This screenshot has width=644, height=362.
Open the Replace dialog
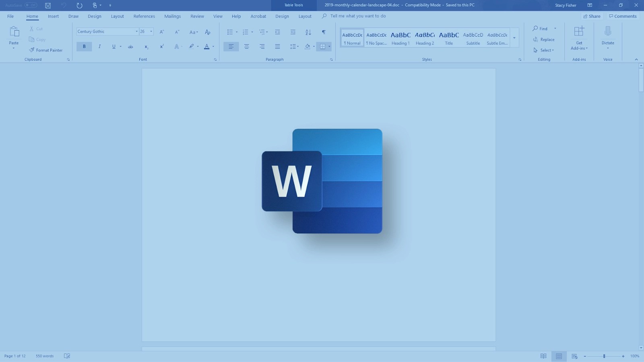tap(544, 39)
